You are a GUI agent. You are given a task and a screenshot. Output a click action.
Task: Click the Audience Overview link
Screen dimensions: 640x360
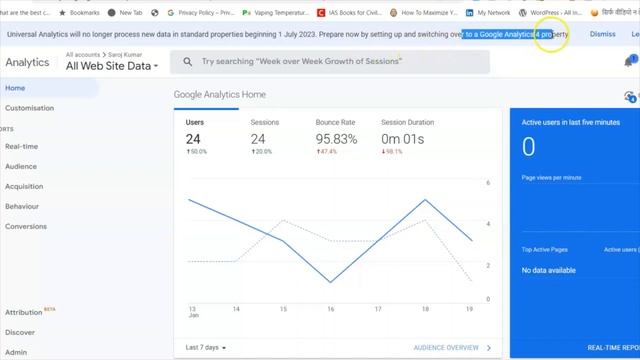click(x=446, y=348)
